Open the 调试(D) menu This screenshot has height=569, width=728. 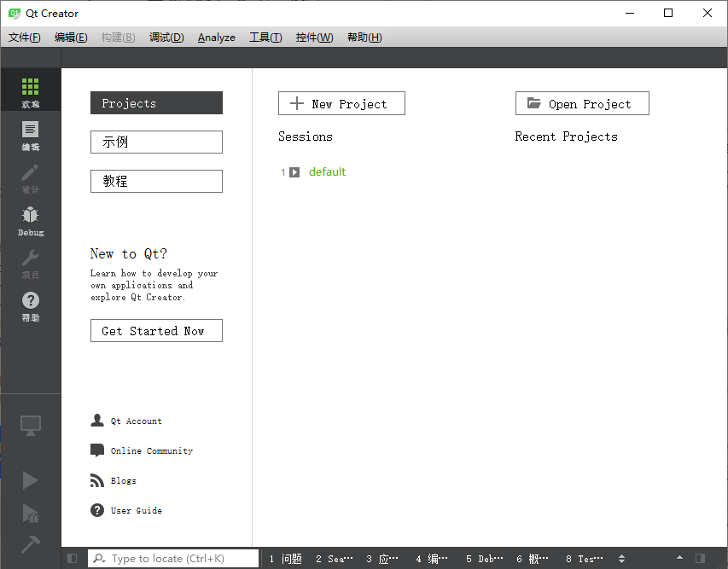tap(166, 38)
